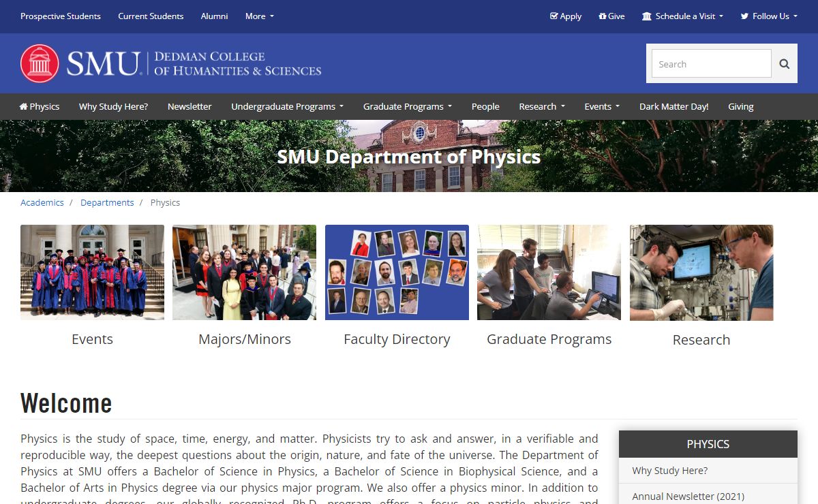Open Dark Matter Day! nav item
The height and width of the screenshot is (504, 818).
click(674, 106)
